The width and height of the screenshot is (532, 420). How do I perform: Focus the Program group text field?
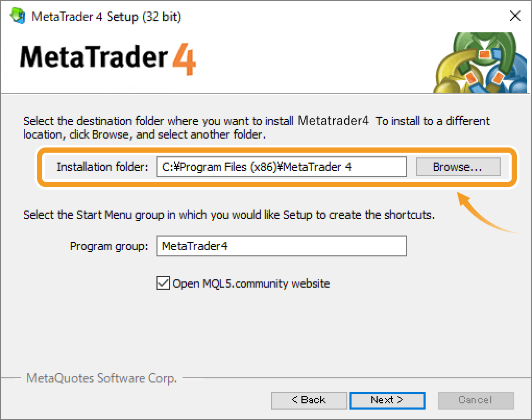(281, 246)
